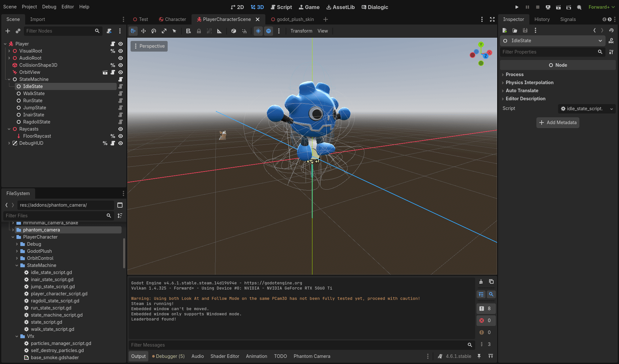Image resolution: width=619 pixels, height=364 pixels.
Task: Instantiate child scene with link icon
Action: click(18, 31)
